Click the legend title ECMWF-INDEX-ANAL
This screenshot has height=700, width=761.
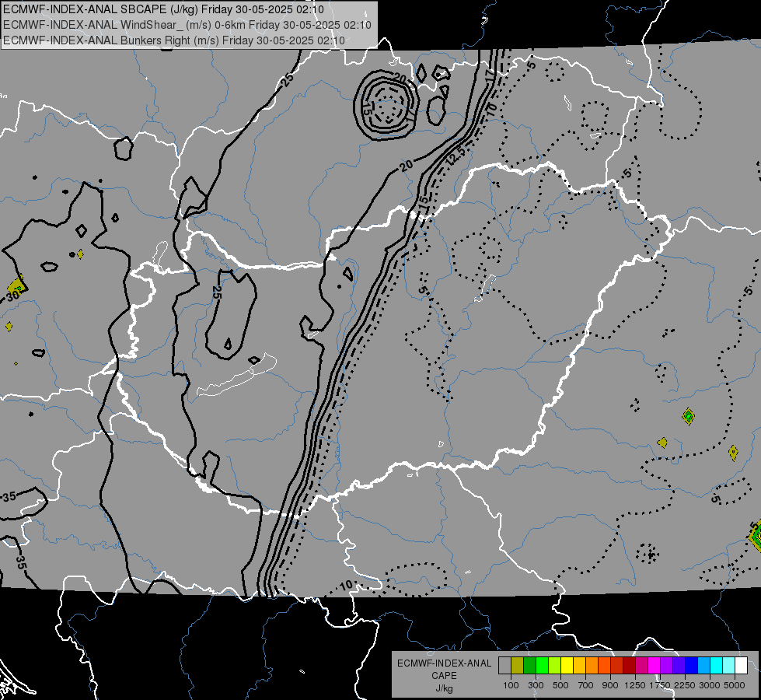[x=444, y=663]
